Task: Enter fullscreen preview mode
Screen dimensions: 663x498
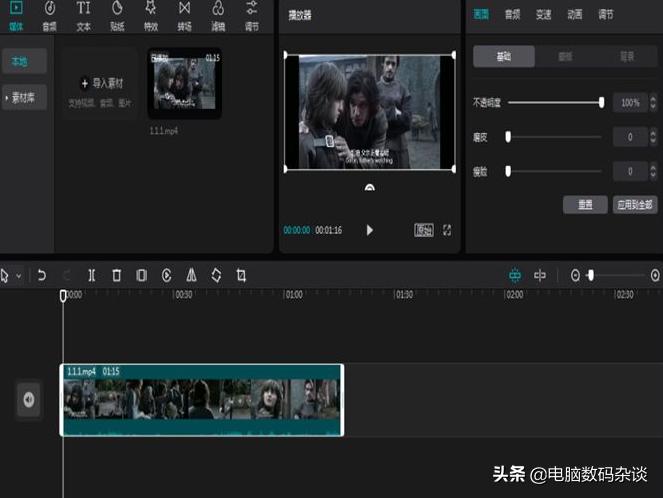Action: pyautogui.click(x=447, y=230)
